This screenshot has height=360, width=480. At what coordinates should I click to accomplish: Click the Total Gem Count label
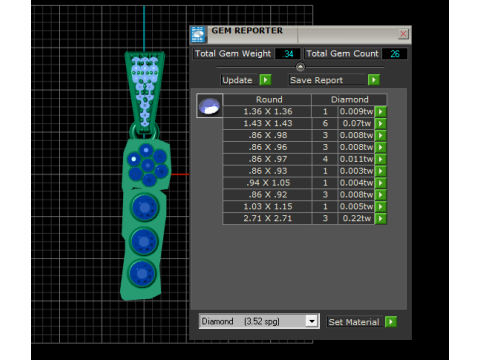click(342, 54)
